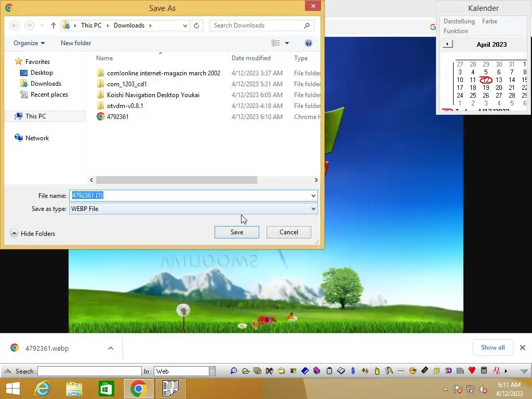532x399 pixels.
Task: Click the horizontal scrollbar in the file list
Action: pos(177,180)
